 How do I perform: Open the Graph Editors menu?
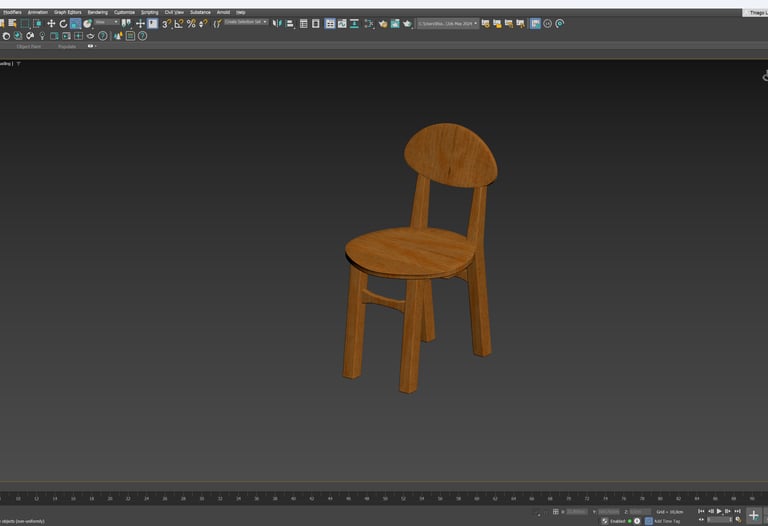(67, 12)
